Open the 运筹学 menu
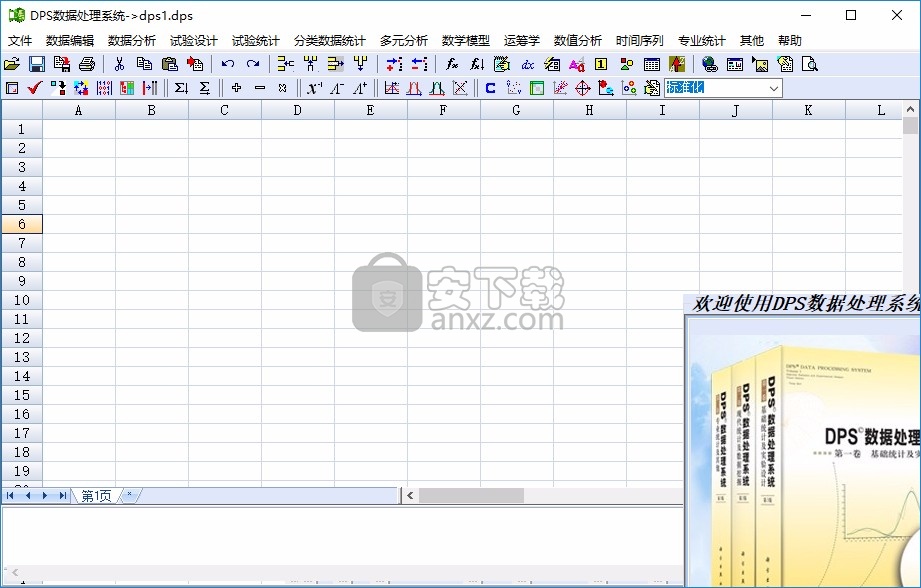921x588 pixels. [522, 41]
